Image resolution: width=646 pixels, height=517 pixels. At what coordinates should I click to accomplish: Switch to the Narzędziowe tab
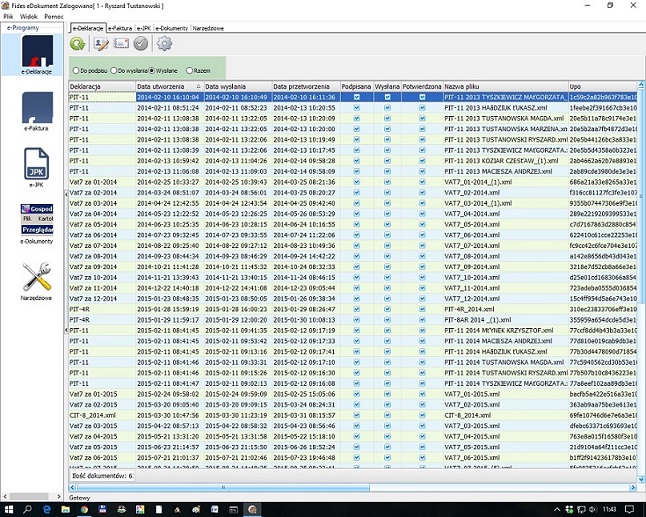pyautogui.click(x=208, y=28)
